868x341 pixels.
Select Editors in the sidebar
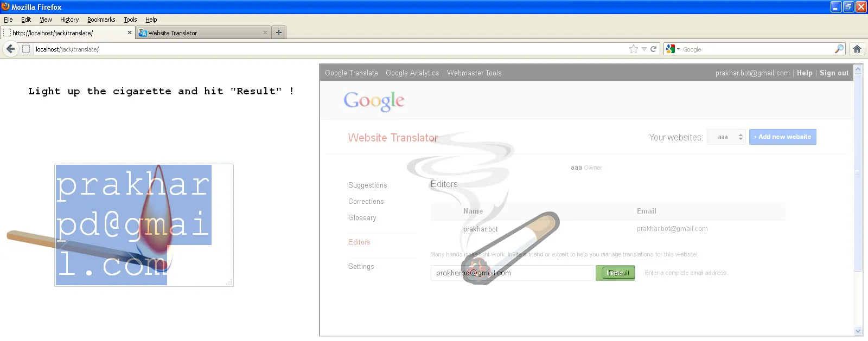pyautogui.click(x=359, y=242)
